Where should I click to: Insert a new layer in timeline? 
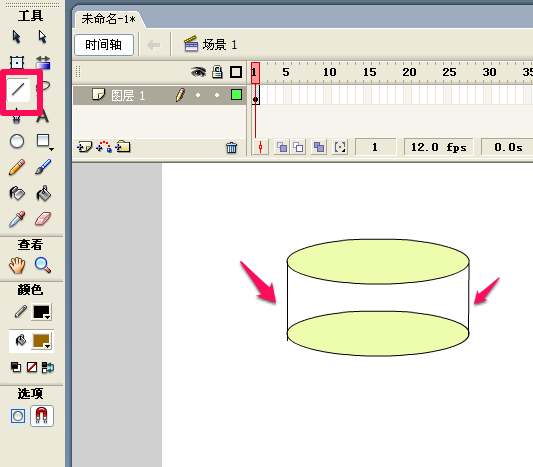(84, 147)
